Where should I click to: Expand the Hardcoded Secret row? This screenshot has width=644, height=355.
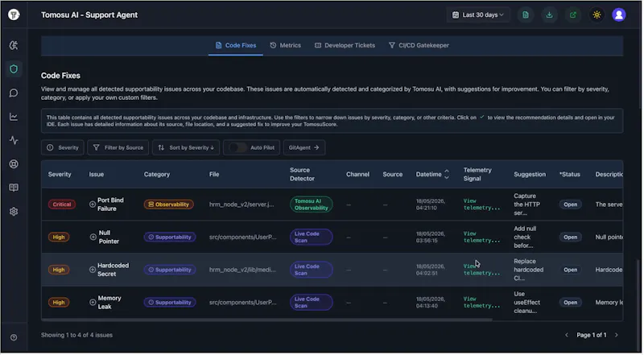(93, 270)
